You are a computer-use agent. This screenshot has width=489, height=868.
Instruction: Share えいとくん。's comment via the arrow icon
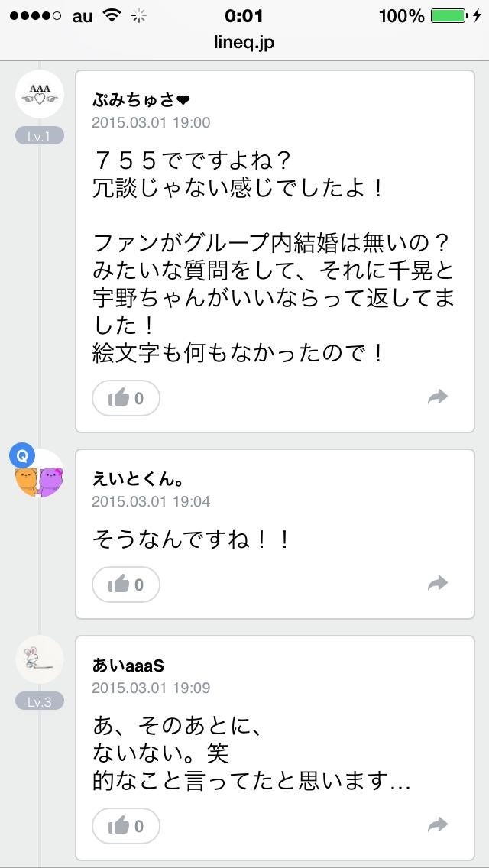[x=438, y=582]
